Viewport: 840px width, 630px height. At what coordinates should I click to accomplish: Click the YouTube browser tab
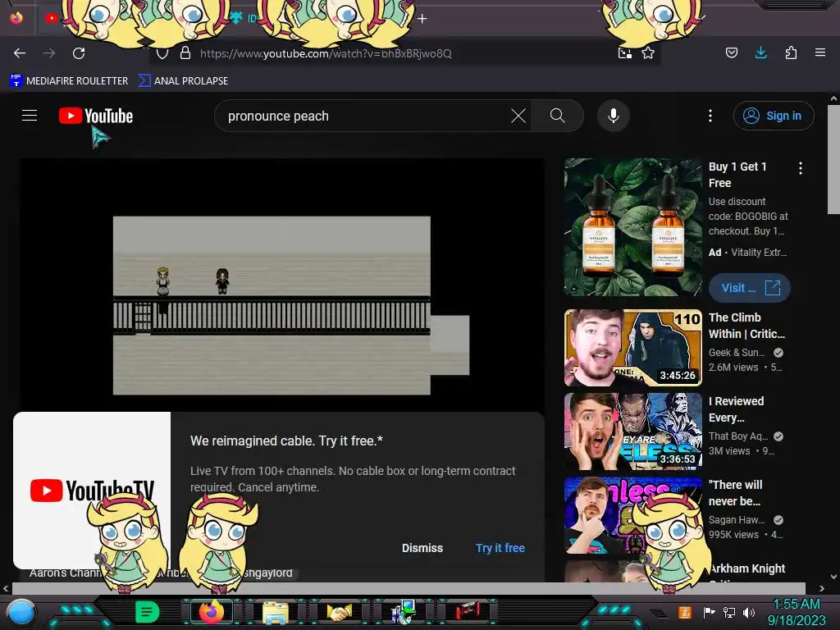pos(52,18)
